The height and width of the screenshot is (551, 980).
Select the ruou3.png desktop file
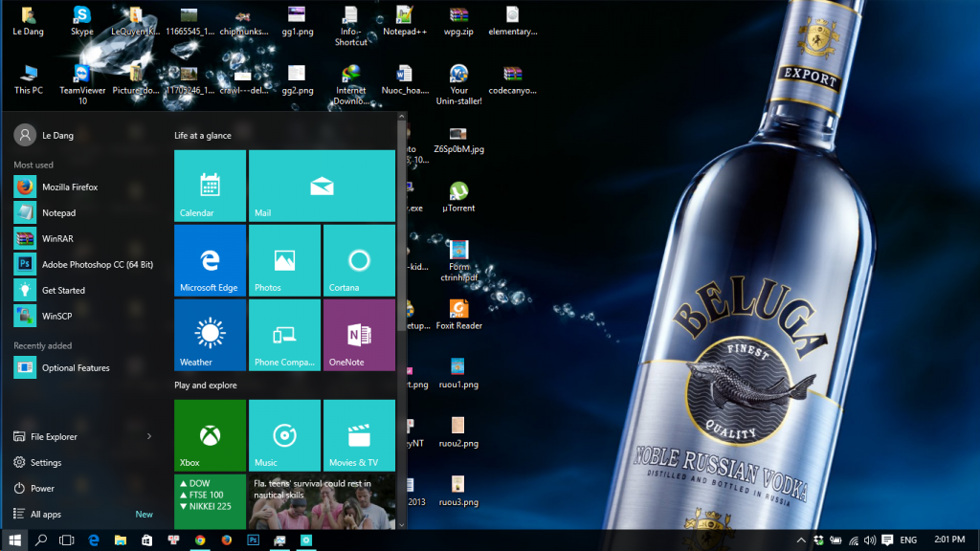pyautogui.click(x=458, y=491)
